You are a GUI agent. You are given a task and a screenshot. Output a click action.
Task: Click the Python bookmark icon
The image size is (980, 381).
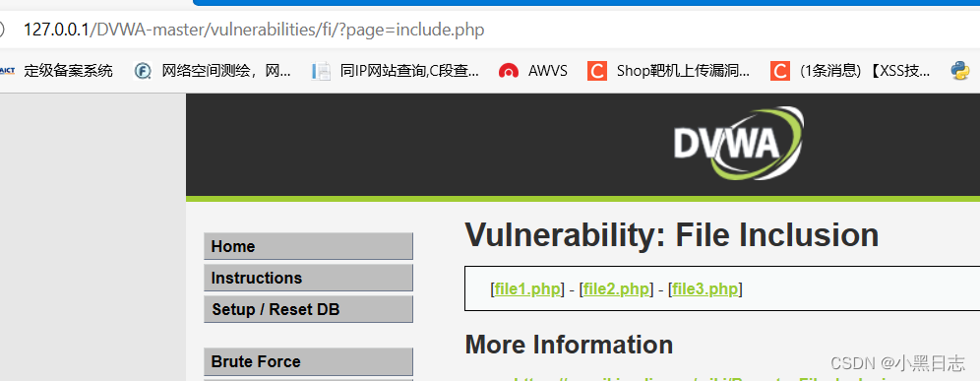(960, 71)
